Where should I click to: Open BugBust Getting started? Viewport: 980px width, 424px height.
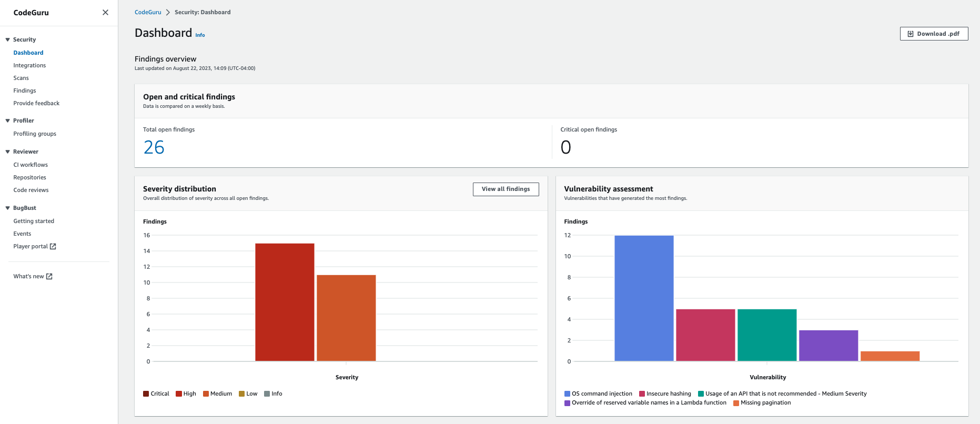point(34,221)
